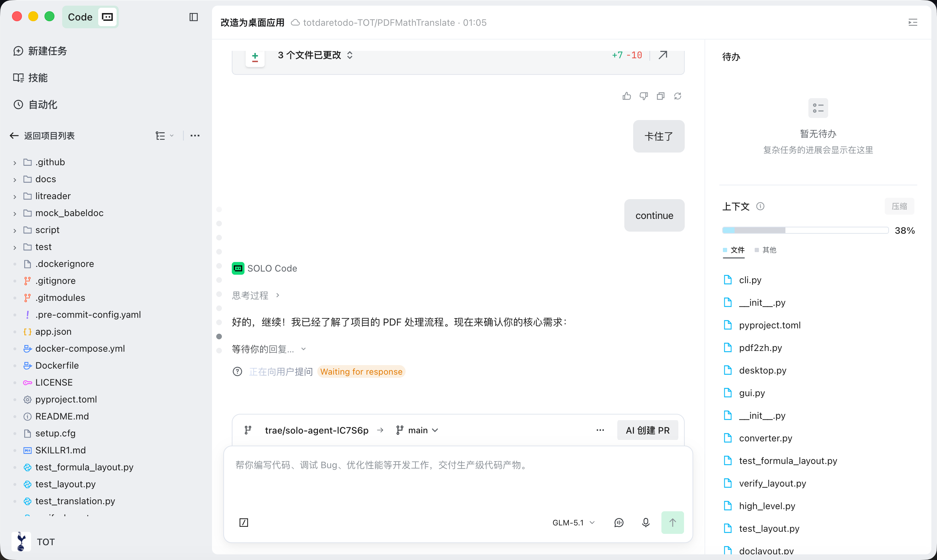
Task: Open slash commands icon in input box
Action: point(244,522)
